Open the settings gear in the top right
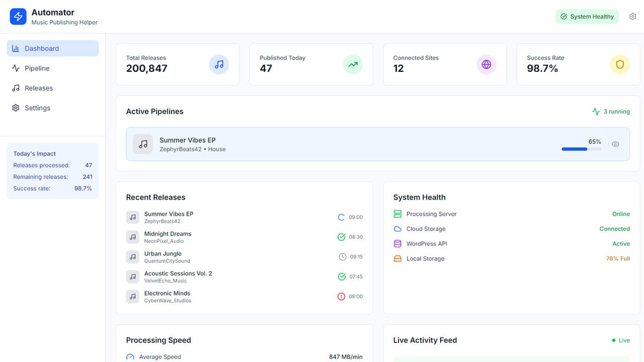644x362 pixels. [633, 16]
